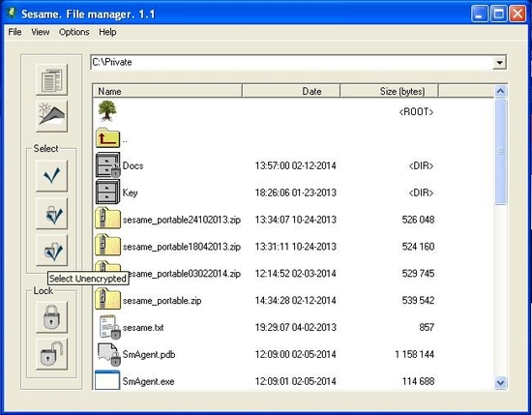Click date 13:34:07 10-24-2013
The height and width of the screenshot is (415, 532).
click(x=296, y=220)
